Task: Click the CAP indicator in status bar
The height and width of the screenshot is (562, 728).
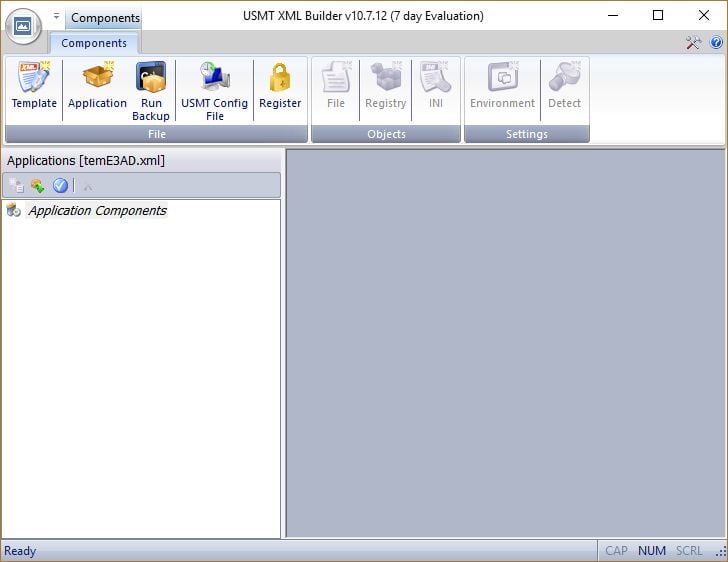Action: pos(616,551)
